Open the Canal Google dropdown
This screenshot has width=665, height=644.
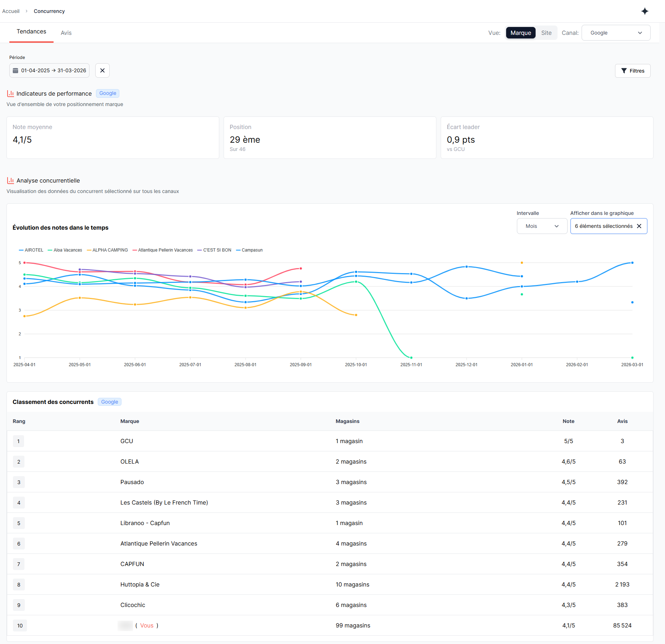[616, 33]
